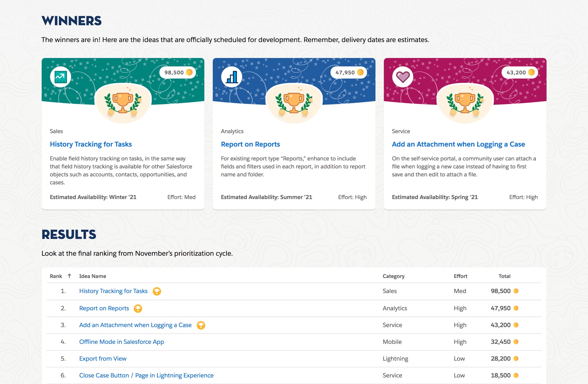Click the Sales chart icon on green card
This screenshot has height=384, width=588.
coord(60,77)
